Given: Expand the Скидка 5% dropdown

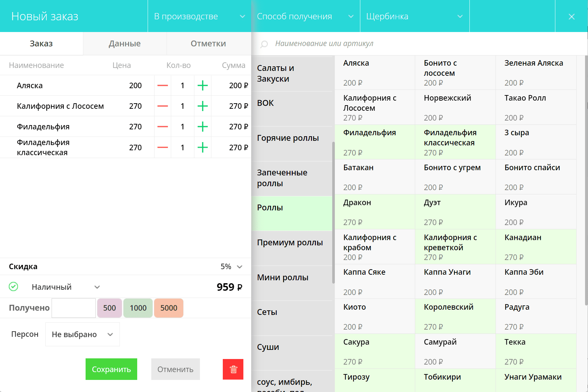Looking at the screenshot, I should 231,267.
